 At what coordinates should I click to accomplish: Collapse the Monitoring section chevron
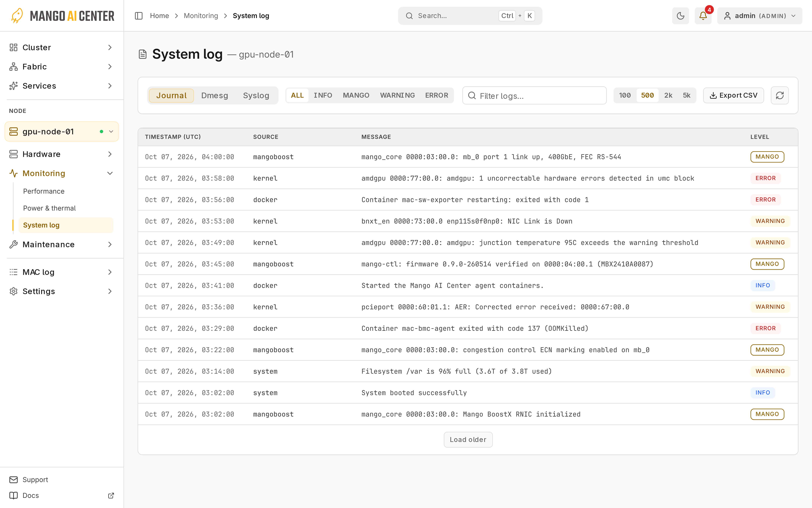click(110, 173)
